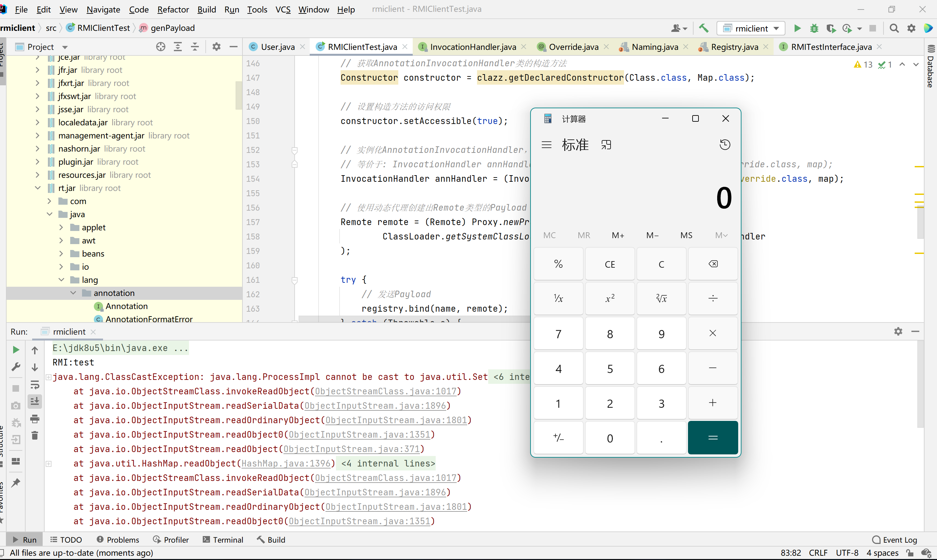Run rmiclient with the green play icon
937x560 pixels.
pyautogui.click(x=797, y=28)
